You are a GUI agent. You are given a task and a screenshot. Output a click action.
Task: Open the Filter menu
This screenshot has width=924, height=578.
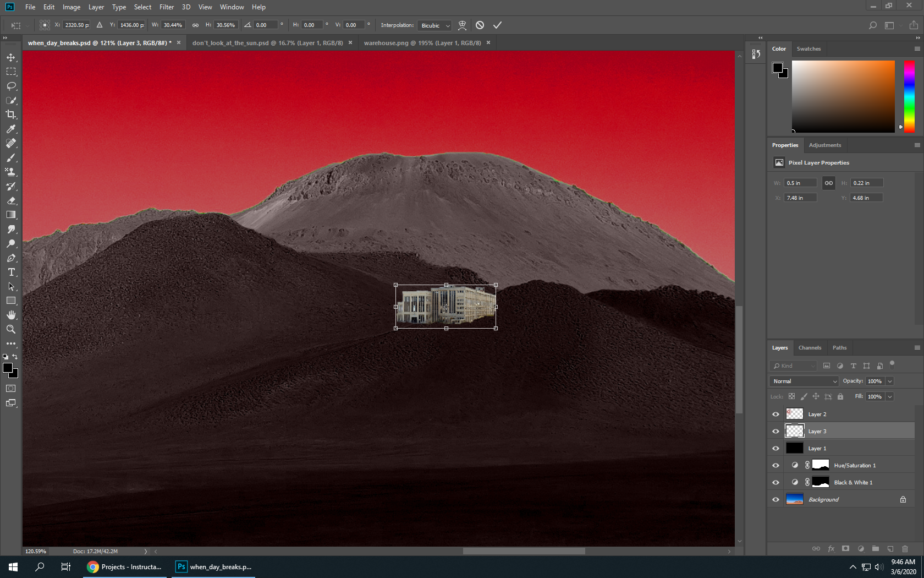[167, 7]
